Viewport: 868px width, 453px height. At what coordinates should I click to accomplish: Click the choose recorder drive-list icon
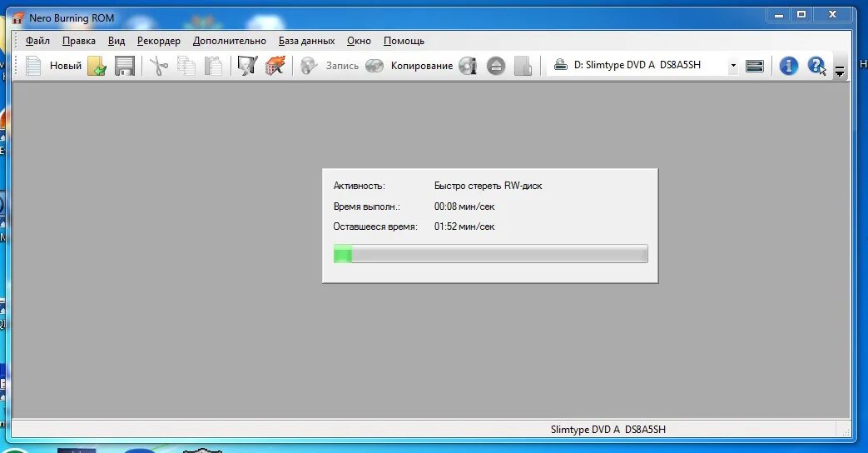[x=755, y=66]
